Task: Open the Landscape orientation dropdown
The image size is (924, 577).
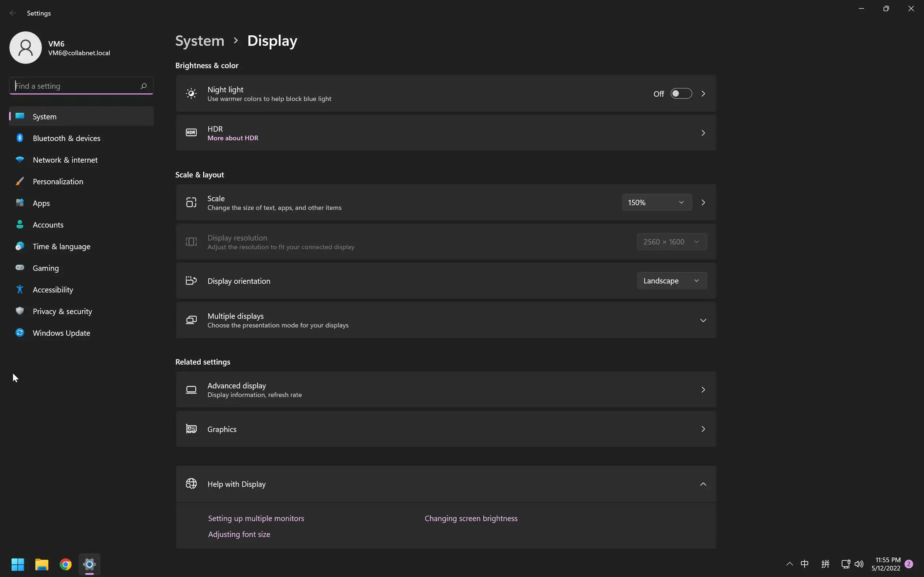Action: coord(672,281)
